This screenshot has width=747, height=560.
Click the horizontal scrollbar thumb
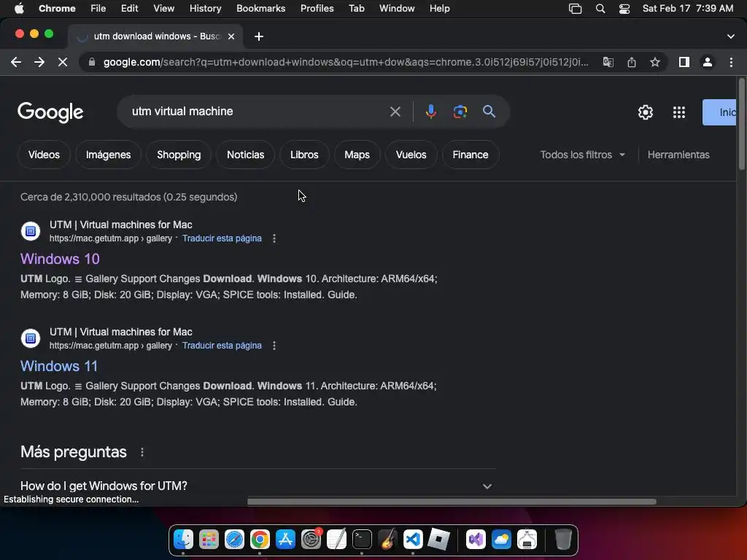[452, 502]
